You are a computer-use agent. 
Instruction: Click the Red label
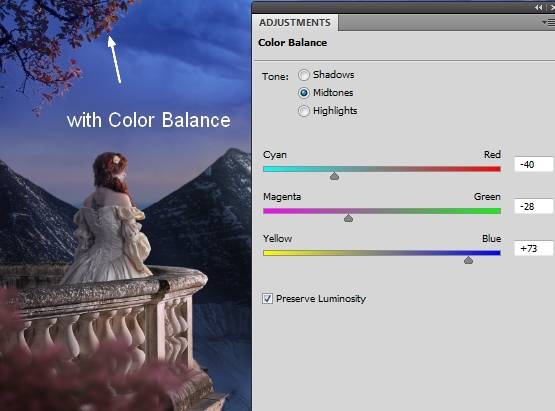tap(492, 155)
